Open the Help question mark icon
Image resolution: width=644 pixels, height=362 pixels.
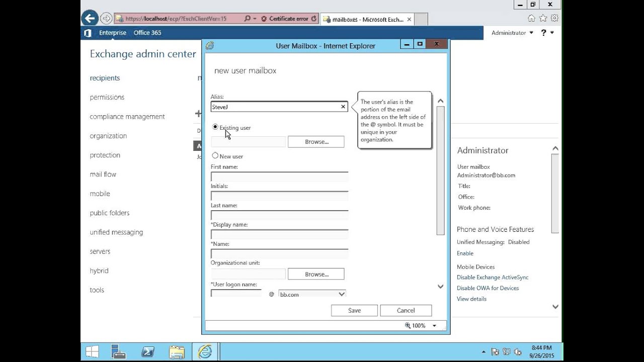[x=543, y=33]
